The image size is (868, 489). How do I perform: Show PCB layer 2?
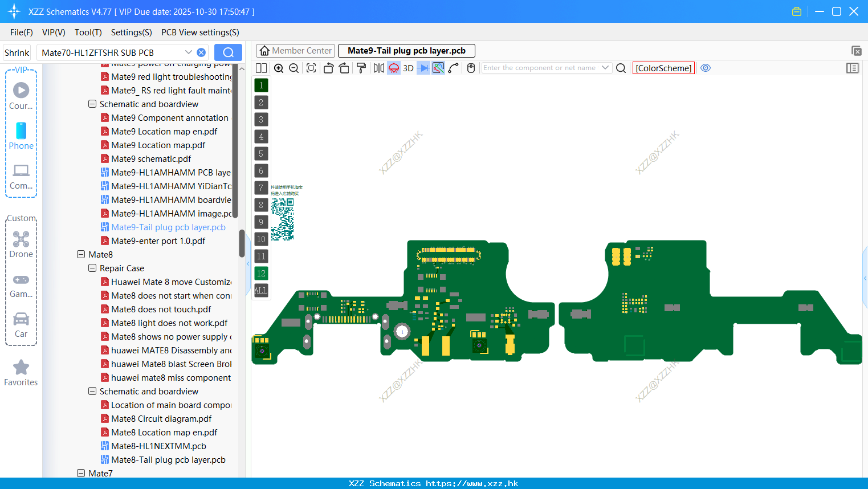261,103
